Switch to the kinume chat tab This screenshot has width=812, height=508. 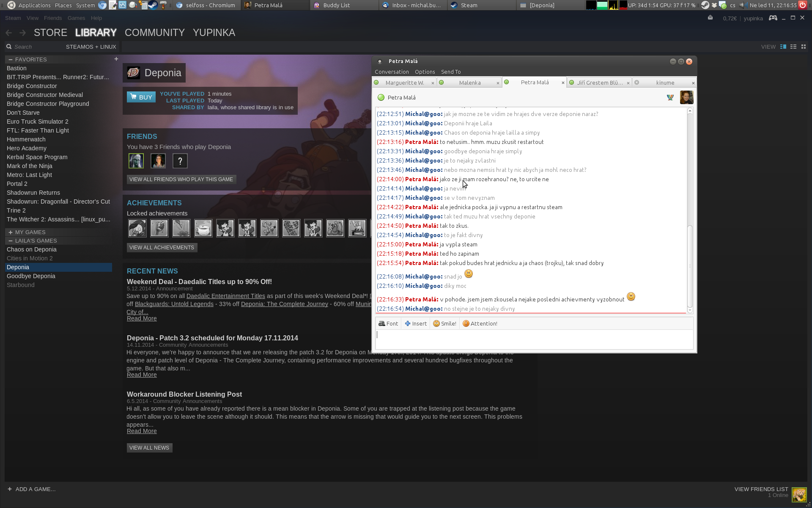(665, 83)
